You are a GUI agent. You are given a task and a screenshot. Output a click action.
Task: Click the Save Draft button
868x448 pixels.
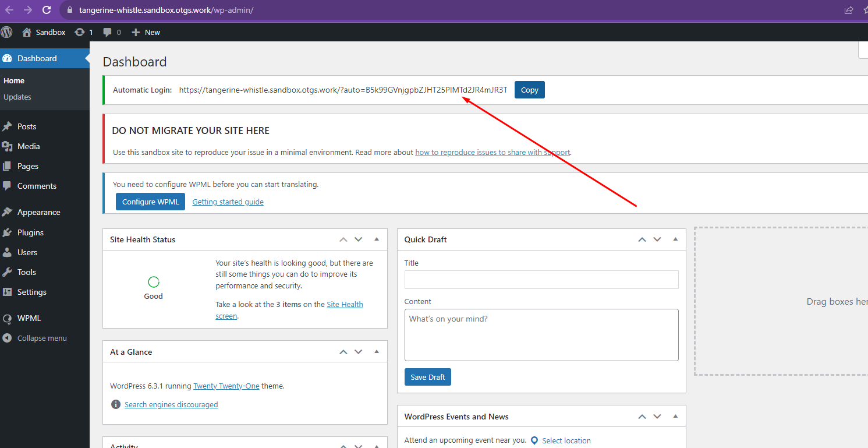click(428, 377)
